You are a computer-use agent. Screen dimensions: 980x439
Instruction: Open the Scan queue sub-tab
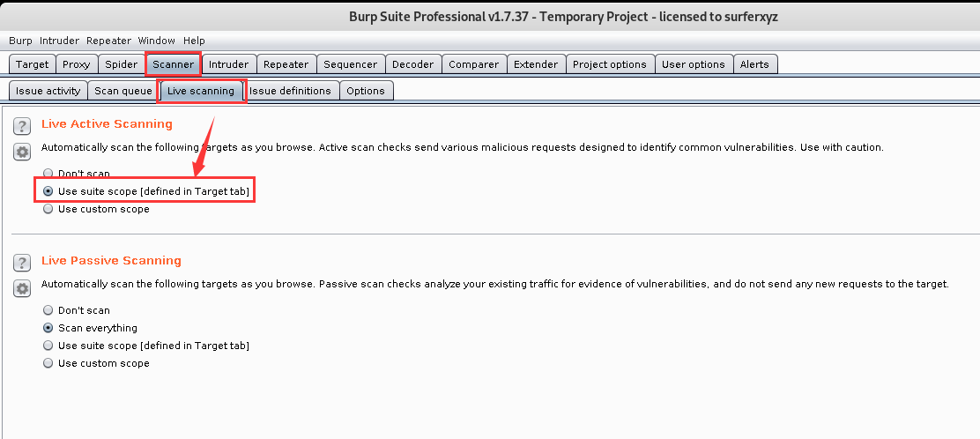tap(123, 91)
